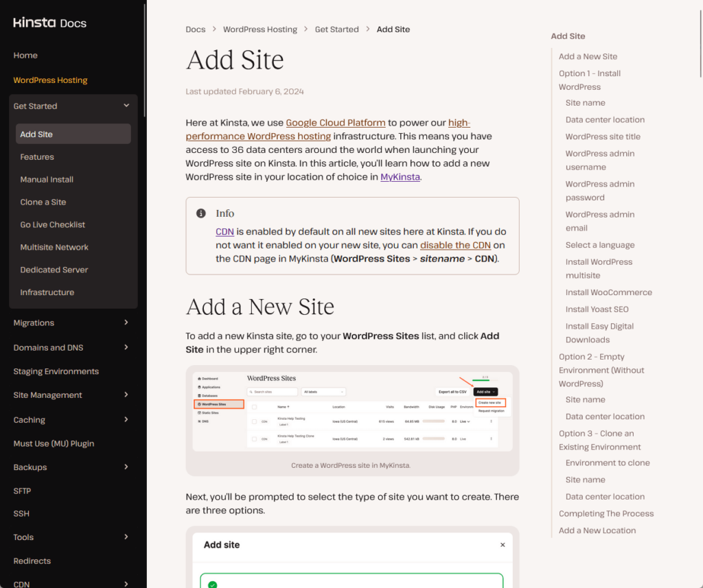Jump to Install WooCommerce section
The height and width of the screenshot is (588, 703).
tap(609, 292)
